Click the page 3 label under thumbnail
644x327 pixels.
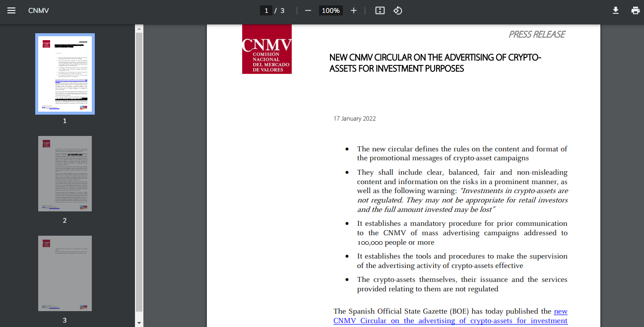coord(65,320)
